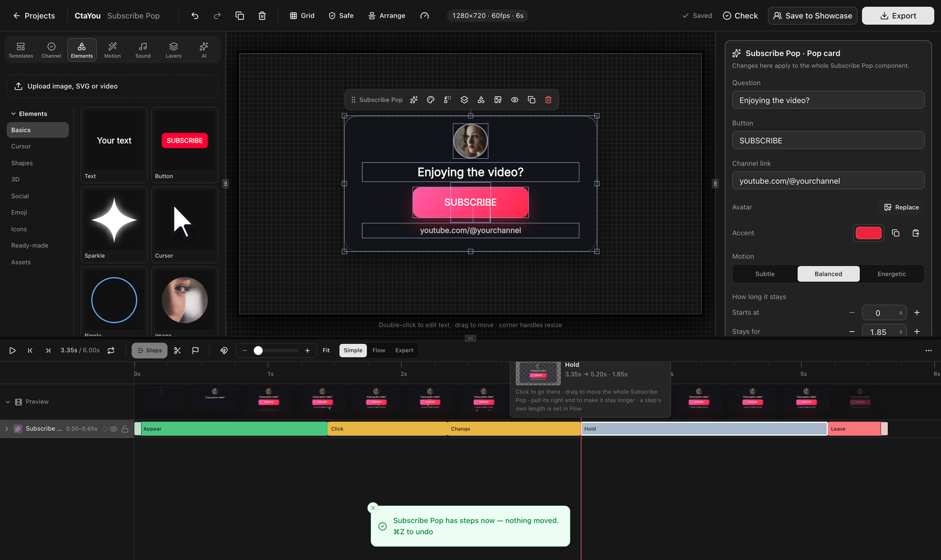The width and height of the screenshot is (941, 560).
Task: Select the Social category
Action: (38, 196)
